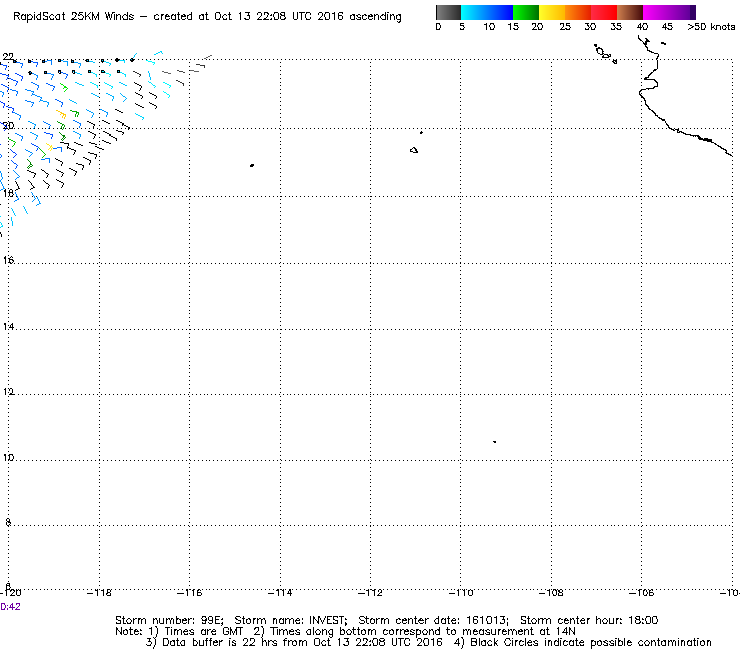Image resolution: width=740 pixels, height=650 pixels.
Task: Click the 'Storm center date: 161013' text
Action: [433, 620]
